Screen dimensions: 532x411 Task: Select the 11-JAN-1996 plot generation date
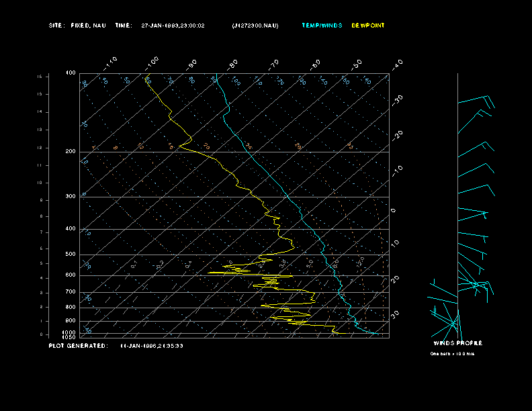click(152, 346)
